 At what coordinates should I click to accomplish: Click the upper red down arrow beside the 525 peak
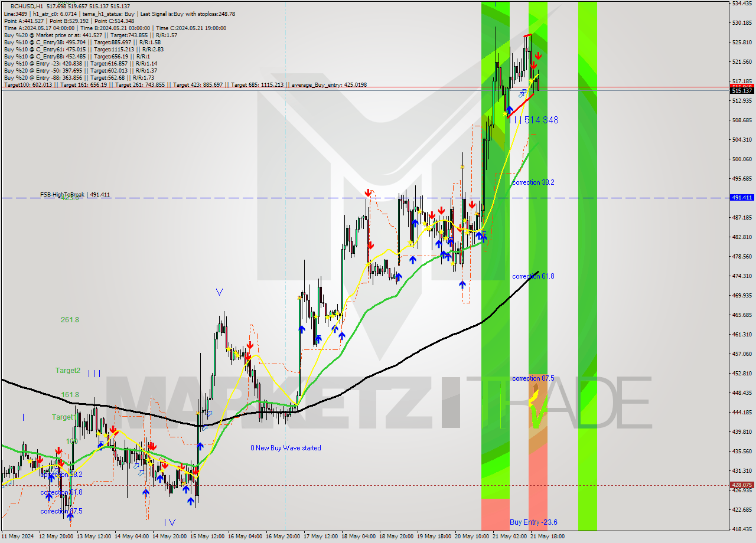click(x=539, y=55)
